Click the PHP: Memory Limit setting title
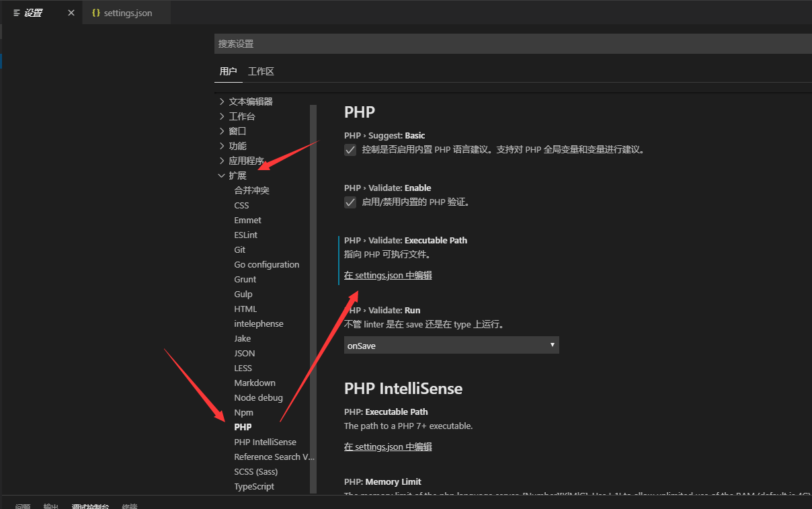Image resolution: width=812 pixels, height=509 pixels. [382, 481]
